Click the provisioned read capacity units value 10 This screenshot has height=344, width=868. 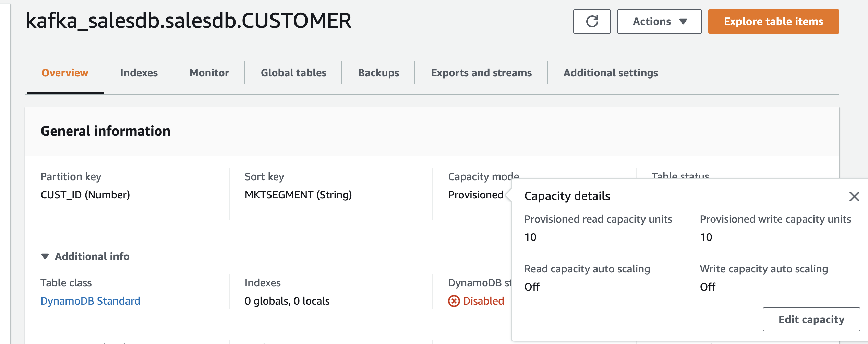[x=530, y=237]
